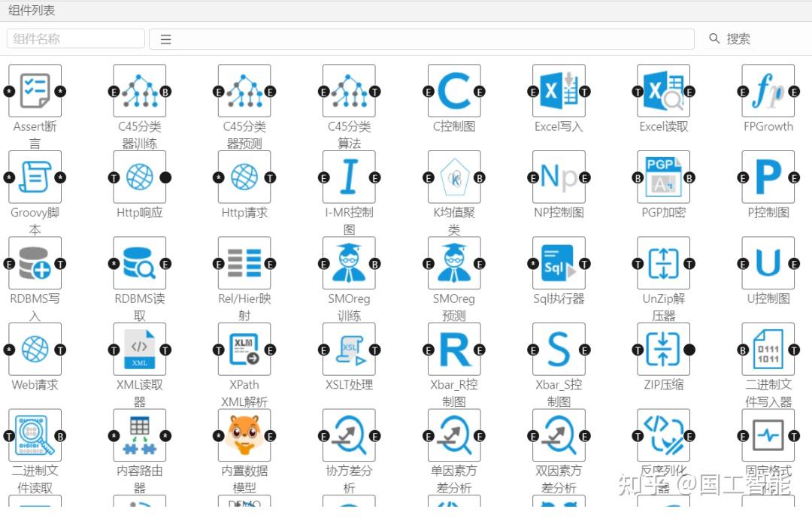812x518 pixels.
Task: Select the 反序列化器 component icon
Action: (663, 435)
